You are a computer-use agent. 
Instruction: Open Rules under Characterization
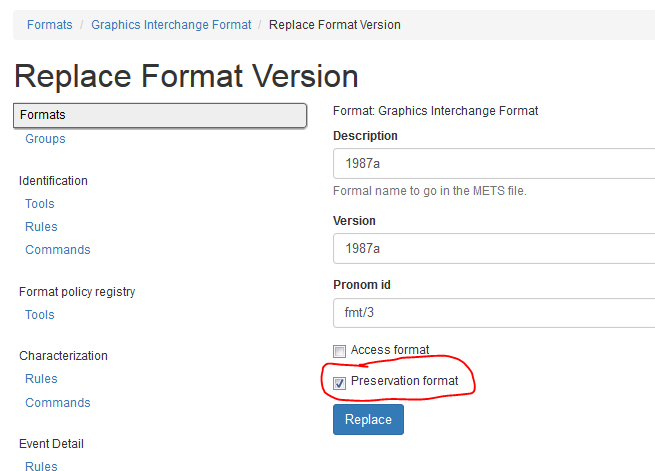tap(41, 379)
